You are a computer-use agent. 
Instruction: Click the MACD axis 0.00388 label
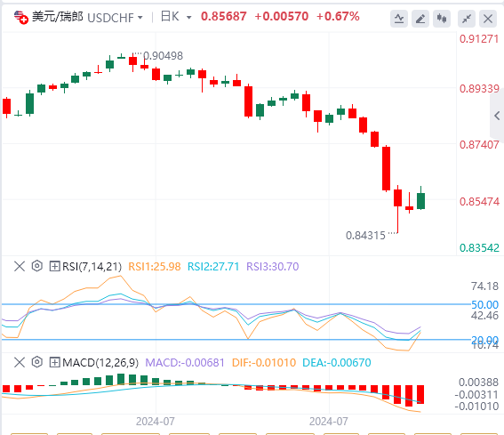478,383
